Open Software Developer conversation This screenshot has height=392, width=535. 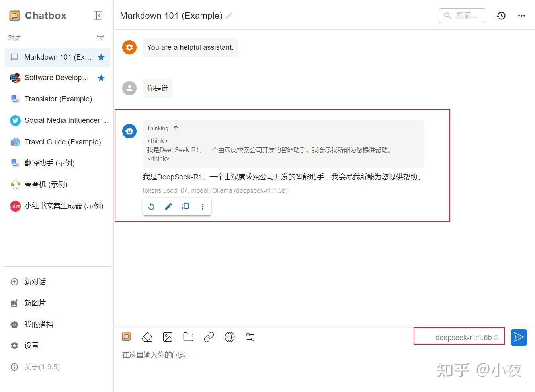(57, 78)
